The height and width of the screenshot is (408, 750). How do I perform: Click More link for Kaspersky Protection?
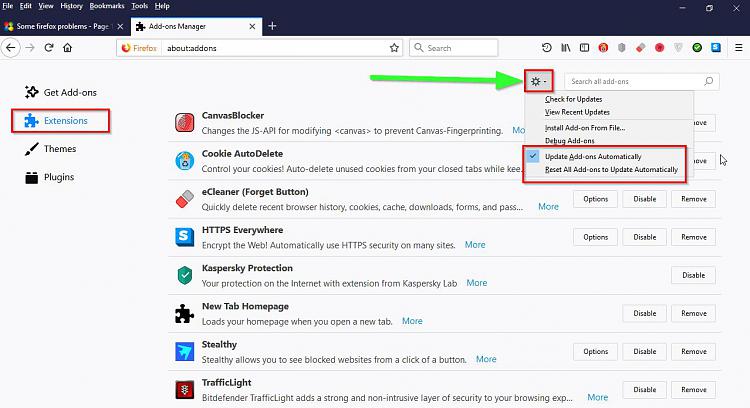[x=477, y=283]
